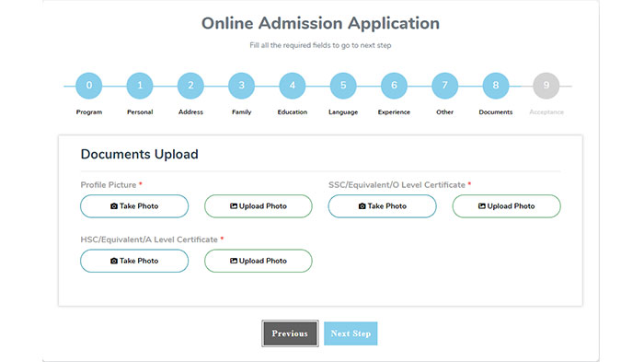The width and height of the screenshot is (644, 362).
Task: Upload Photo for SSC/O Level Certificate
Action: (506, 206)
